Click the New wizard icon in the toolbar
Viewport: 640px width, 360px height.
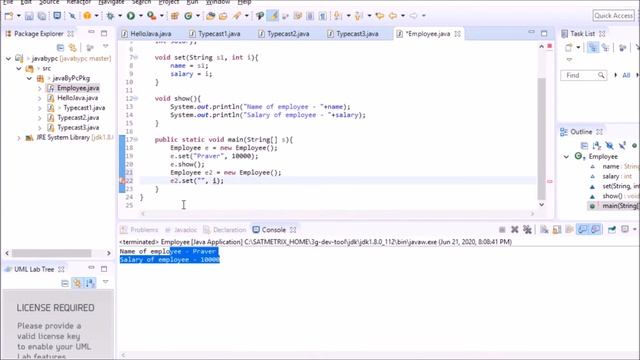click(9, 16)
